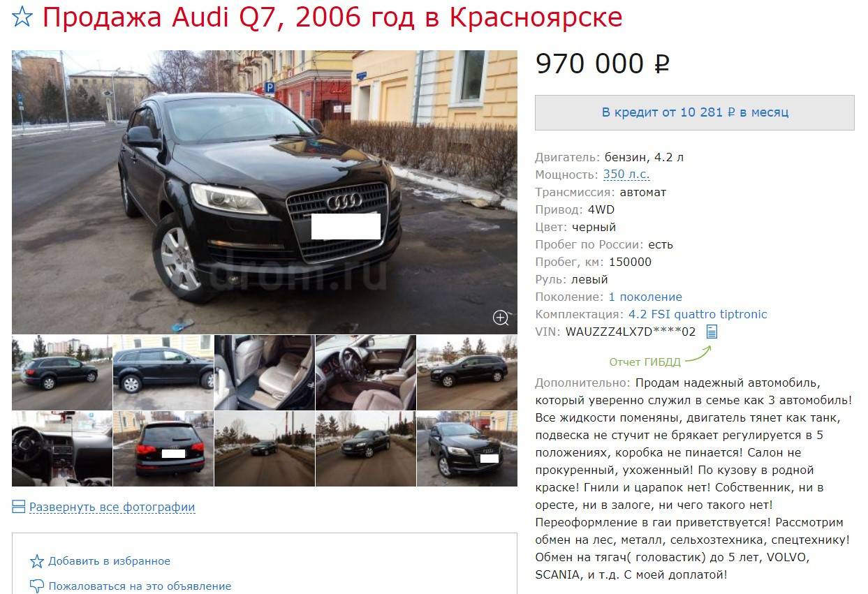Select the beige rear seats thumbnail
The width and height of the screenshot is (868, 594).
pyautogui.click(x=265, y=372)
